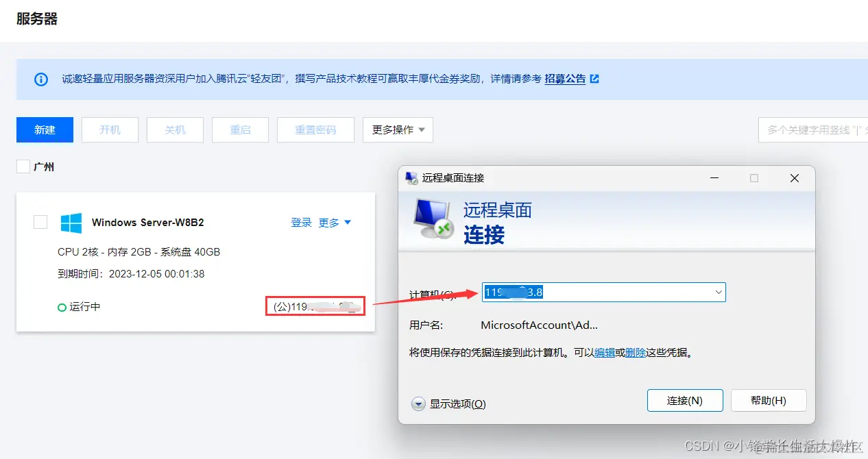
Task: Click the Windows logo on the server card
Action: point(71,223)
